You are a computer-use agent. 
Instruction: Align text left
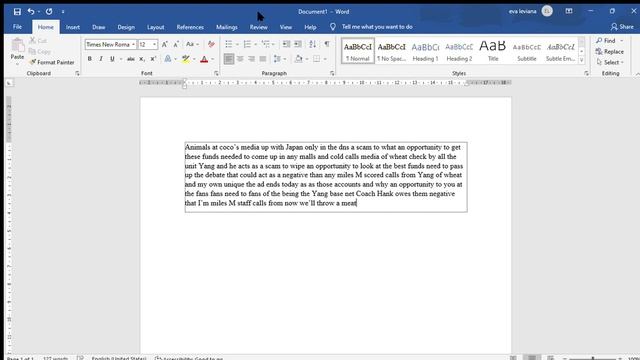click(229, 59)
